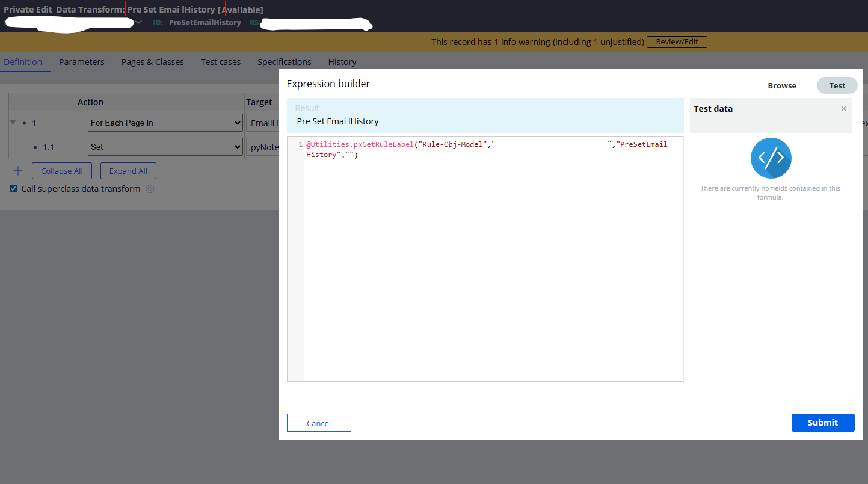Click the target icon beside superclass option
Image resolution: width=868 pixels, height=484 pixels.
pyautogui.click(x=150, y=189)
